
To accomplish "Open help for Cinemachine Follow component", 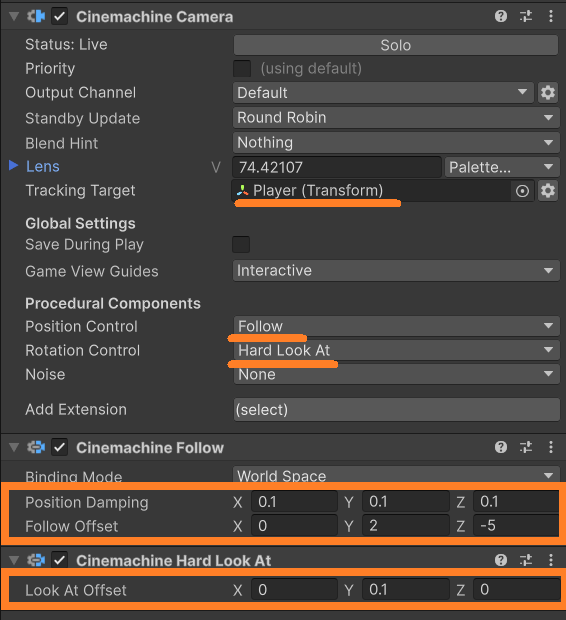I will pos(501,447).
